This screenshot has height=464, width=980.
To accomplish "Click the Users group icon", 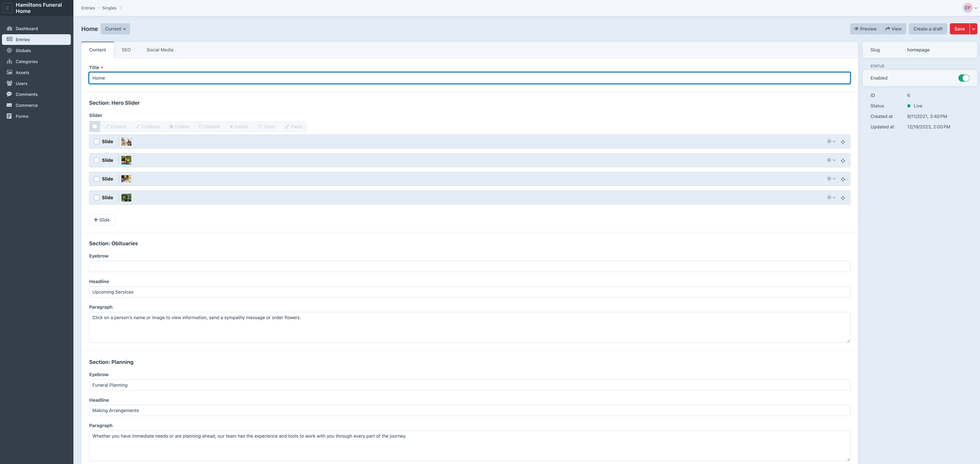I will pyautogui.click(x=9, y=83).
